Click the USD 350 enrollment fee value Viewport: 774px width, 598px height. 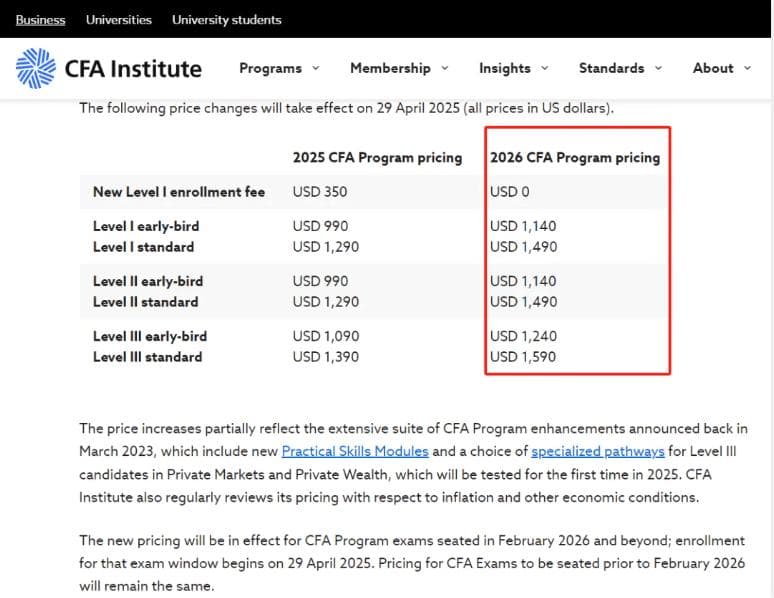(x=320, y=192)
